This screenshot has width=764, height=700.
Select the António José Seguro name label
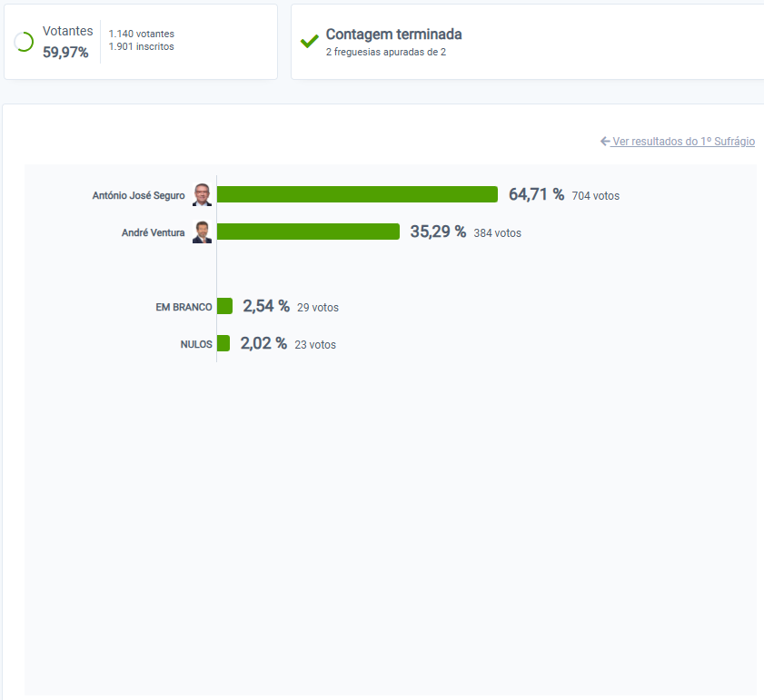(x=138, y=195)
